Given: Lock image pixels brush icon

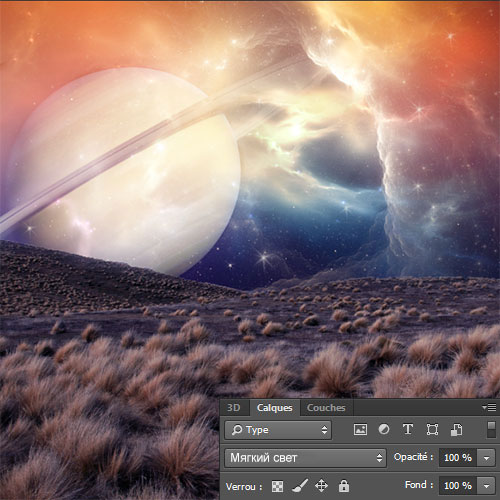Looking at the screenshot, I should click(300, 486).
